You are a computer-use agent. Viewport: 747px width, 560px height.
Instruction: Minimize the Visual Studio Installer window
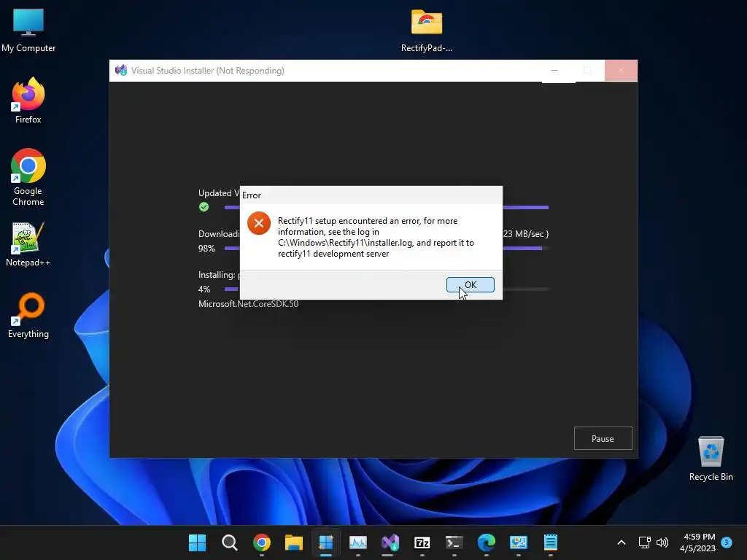(554, 71)
